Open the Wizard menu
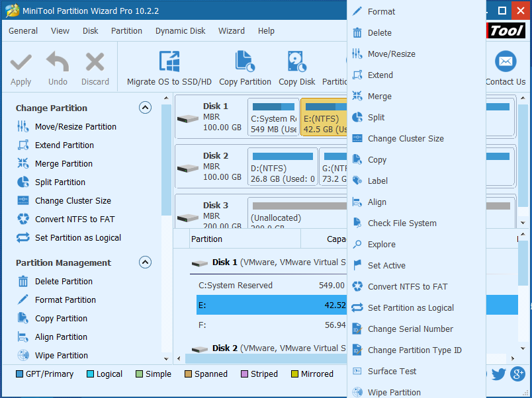Image resolution: width=532 pixels, height=398 pixels. pos(232,31)
